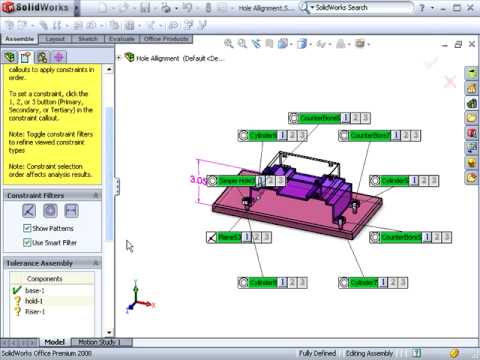Uncheck the Use Smart Filter checkbox

[x=27, y=243]
